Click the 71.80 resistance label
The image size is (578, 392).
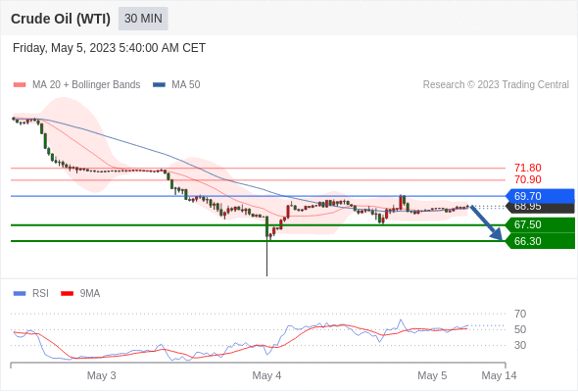[x=527, y=168]
